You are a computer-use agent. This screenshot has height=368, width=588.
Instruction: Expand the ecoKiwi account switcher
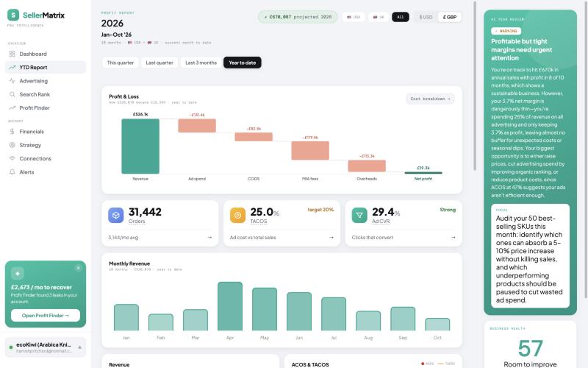[46, 347]
